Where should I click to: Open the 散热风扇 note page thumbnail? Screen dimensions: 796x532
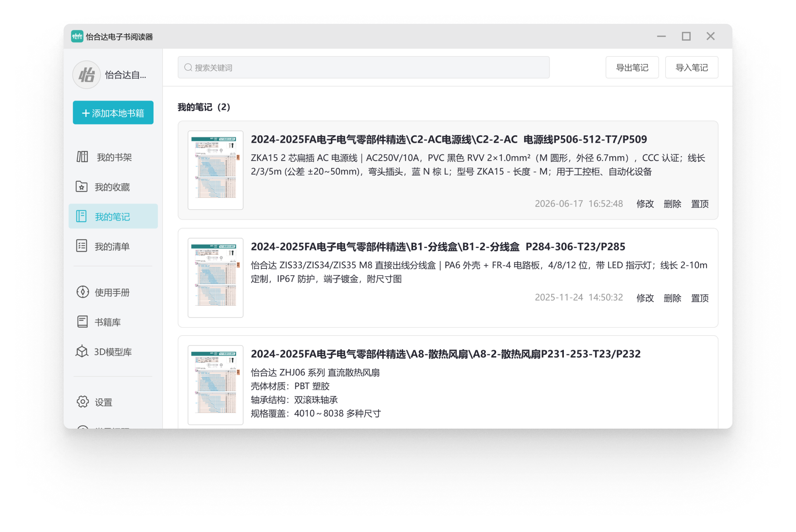click(216, 385)
